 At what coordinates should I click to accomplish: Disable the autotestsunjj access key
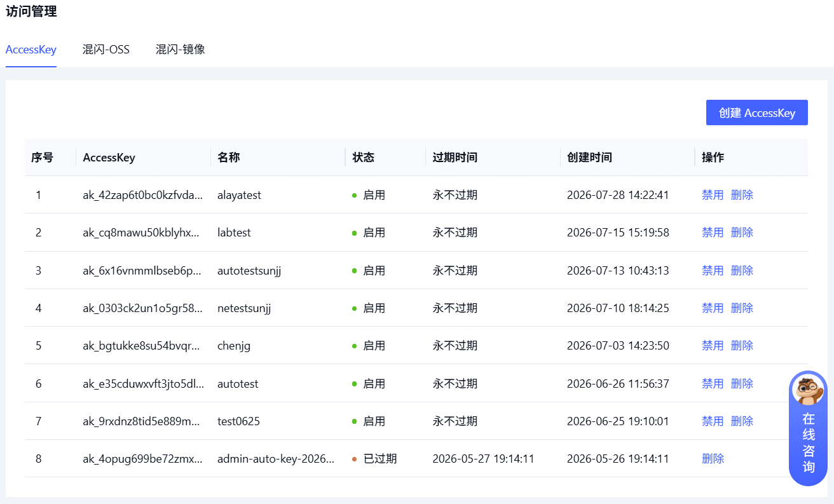(713, 271)
